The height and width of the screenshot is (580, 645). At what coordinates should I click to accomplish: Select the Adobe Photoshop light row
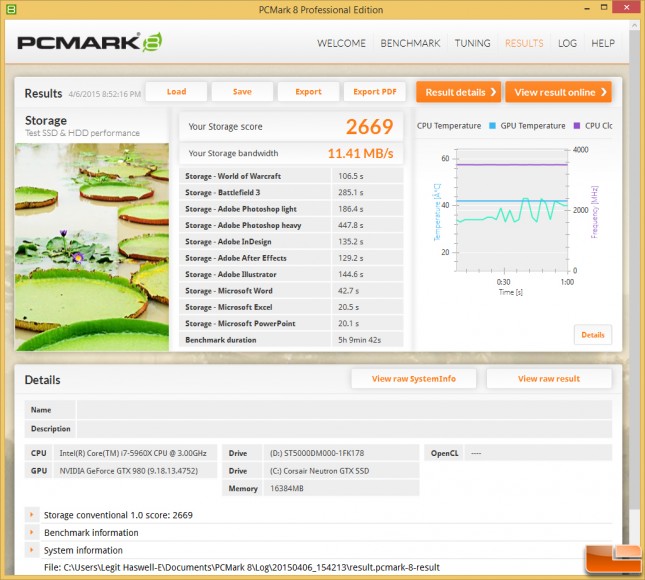point(291,209)
